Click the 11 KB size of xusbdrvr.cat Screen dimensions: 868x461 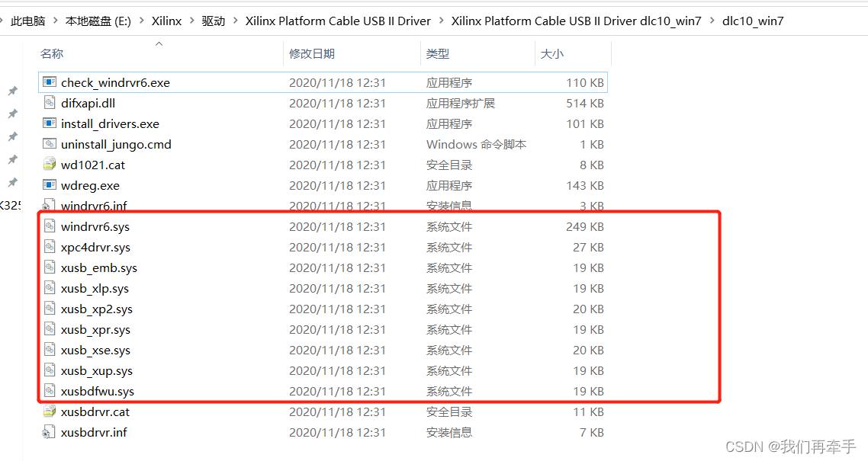588,411
